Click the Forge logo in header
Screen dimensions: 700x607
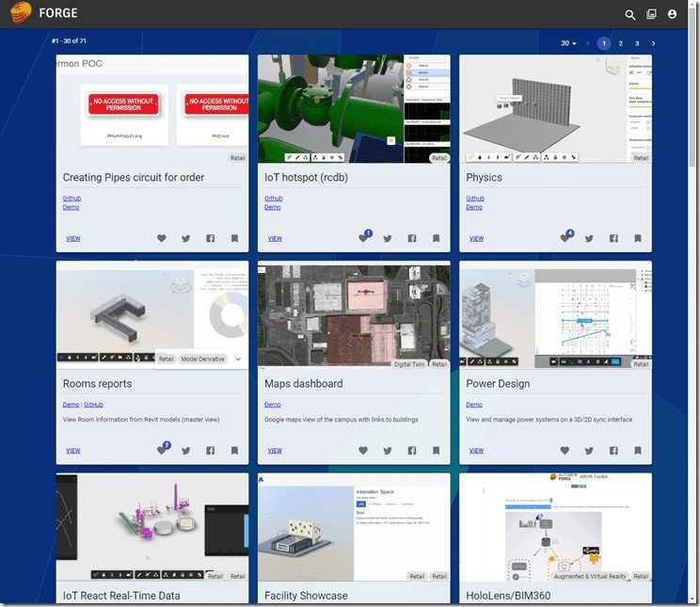[x=44, y=13]
